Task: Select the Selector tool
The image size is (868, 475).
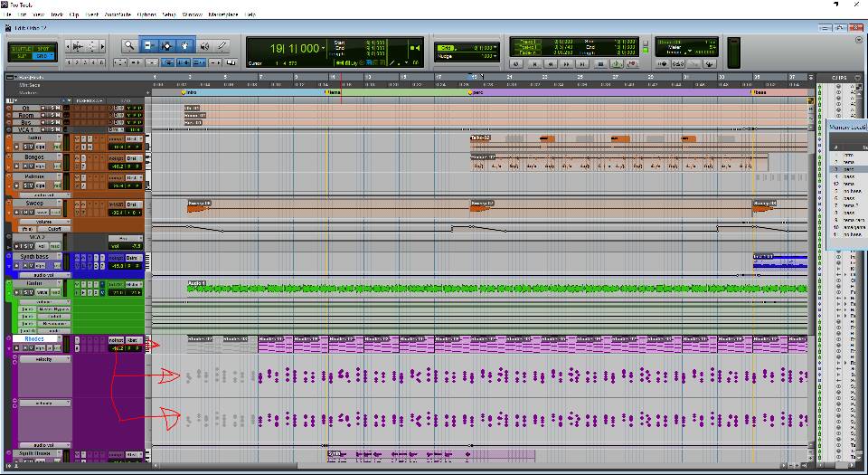Action: pyautogui.click(x=166, y=46)
